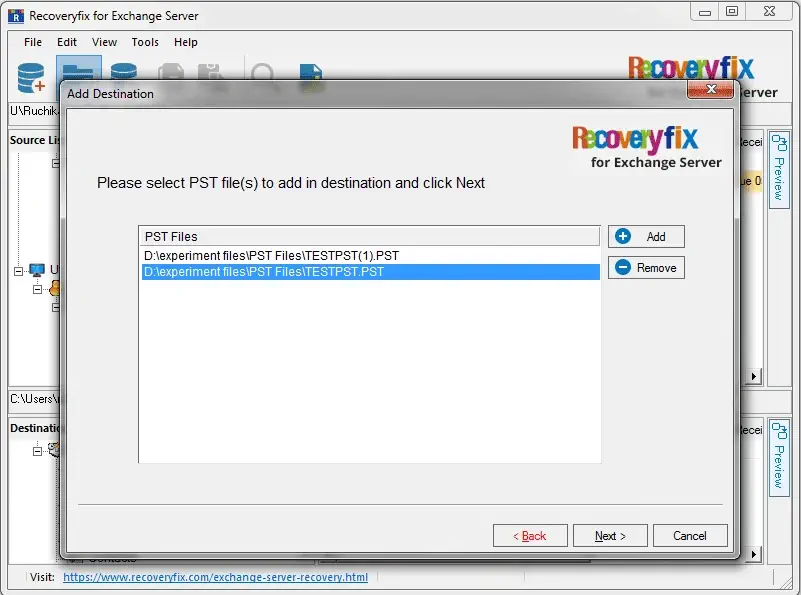Viewport: 801px width, 595px height.
Task: Open the File menu
Action: 33,42
